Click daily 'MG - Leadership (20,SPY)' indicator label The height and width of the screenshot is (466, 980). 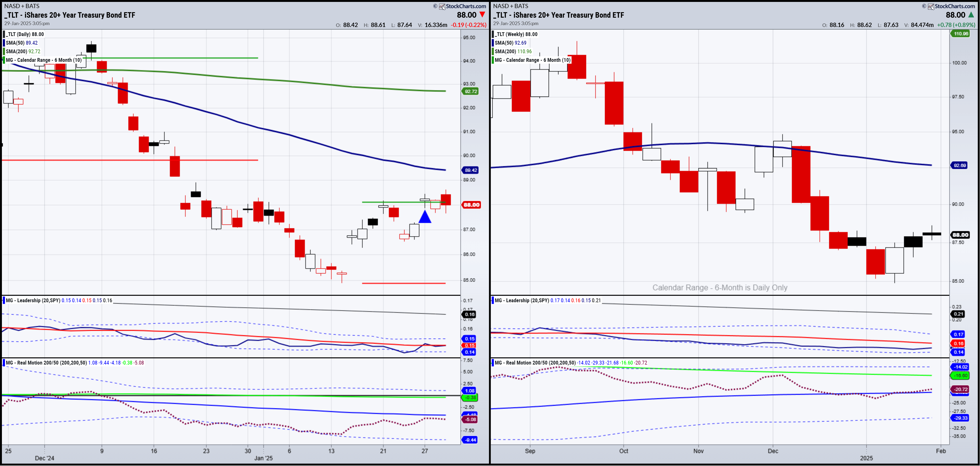(x=33, y=300)
